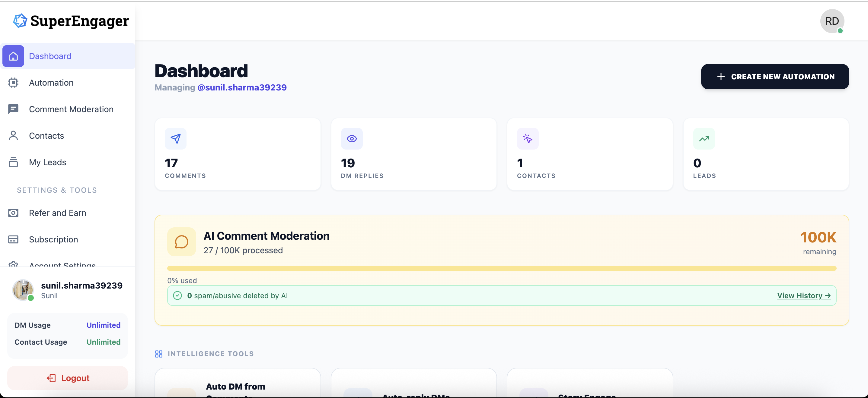
Task: Click the Refer and Earn money icon
Action: [13, 213]
